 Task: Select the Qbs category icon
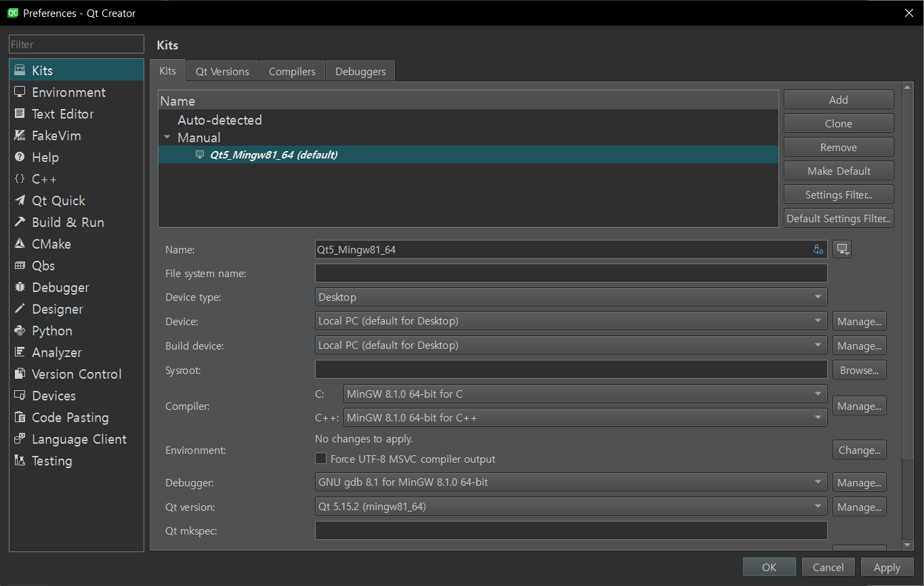pos(20,266)
